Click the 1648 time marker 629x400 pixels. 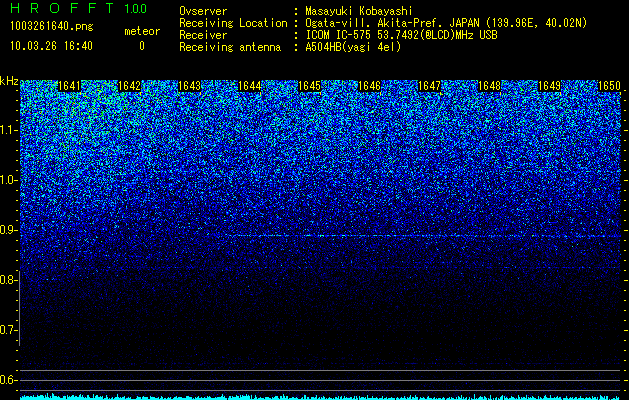490,86
